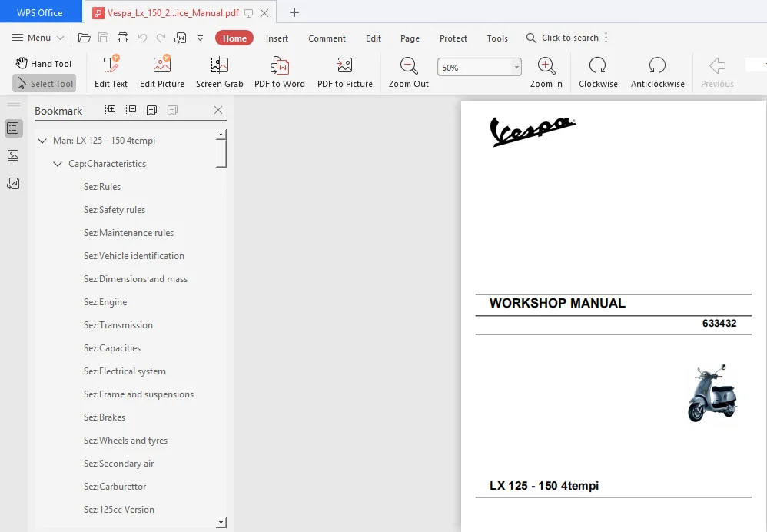Click the Add bookmark icon
This screenshot has width=767, height=532.
[x=151, y=110]
